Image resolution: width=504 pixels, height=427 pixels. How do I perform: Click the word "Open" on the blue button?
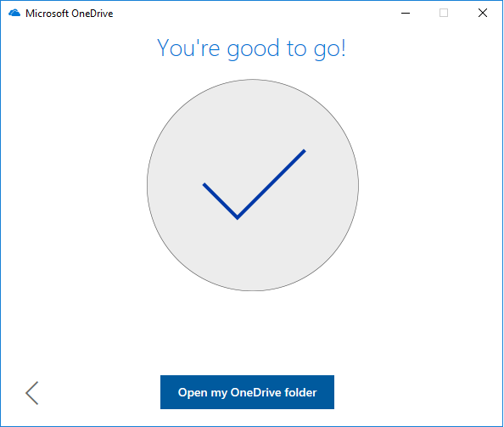(193, 392)
